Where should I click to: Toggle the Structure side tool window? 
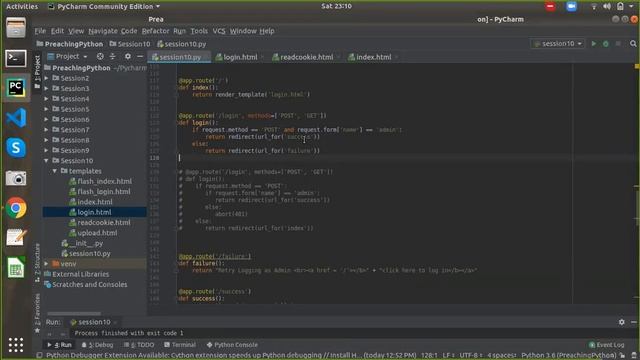tap(37, 262)
